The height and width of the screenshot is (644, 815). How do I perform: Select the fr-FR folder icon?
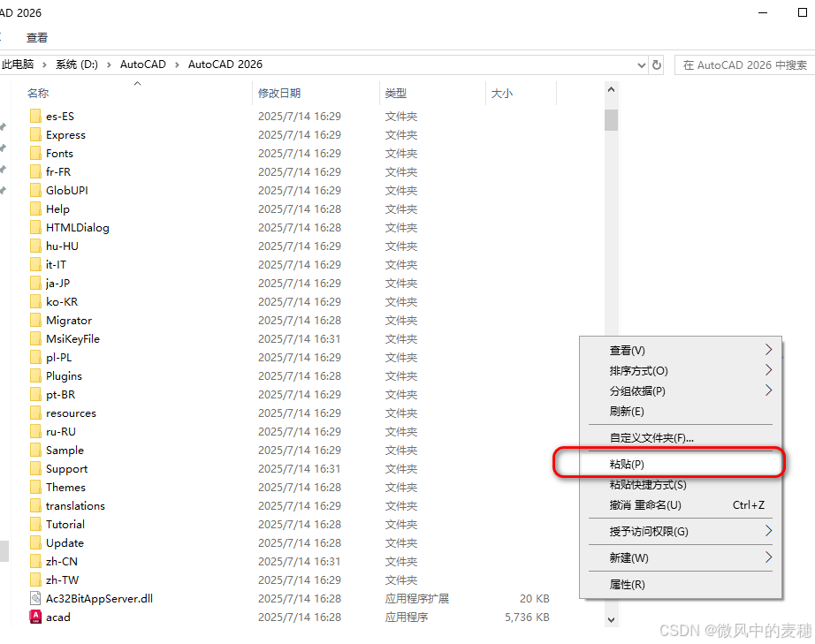tap(35, 171)
